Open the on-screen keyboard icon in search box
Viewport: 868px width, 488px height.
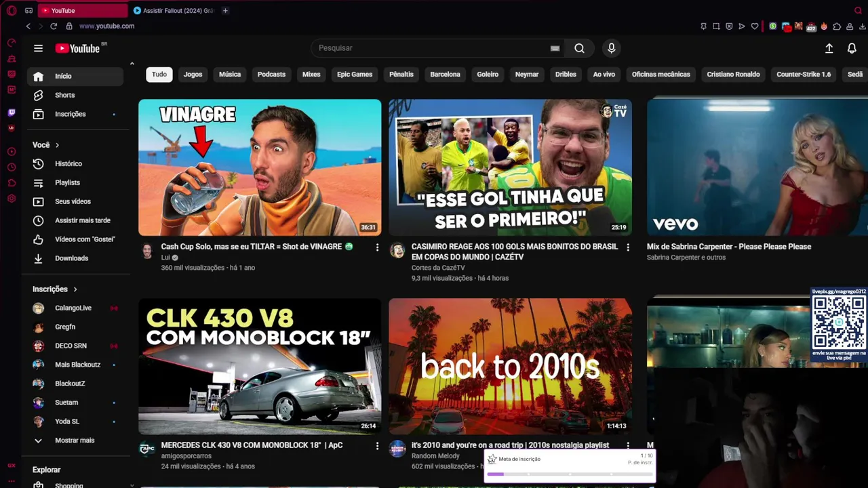click(555, 48)
